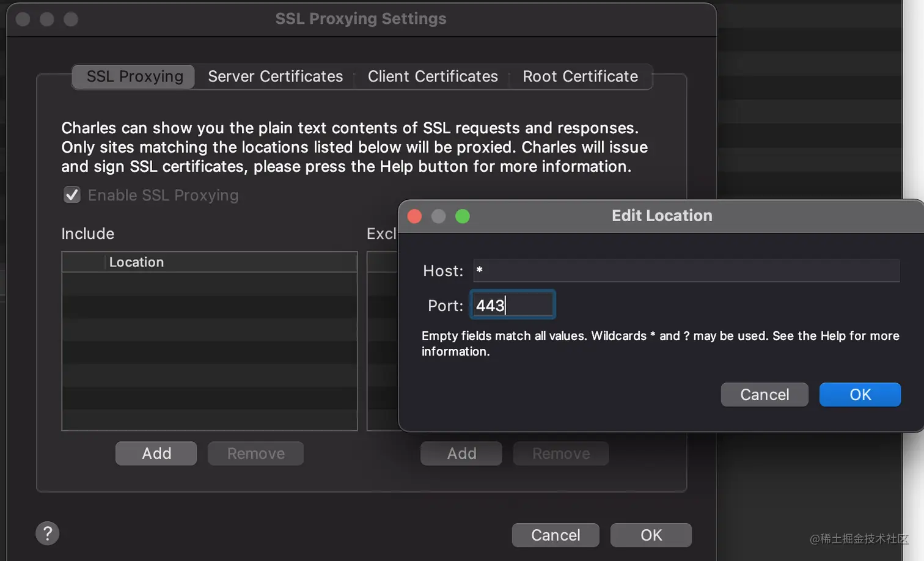The image size is (924, 561).
Task: Click the 'Include' list label
Action: [x=88, y=234]
